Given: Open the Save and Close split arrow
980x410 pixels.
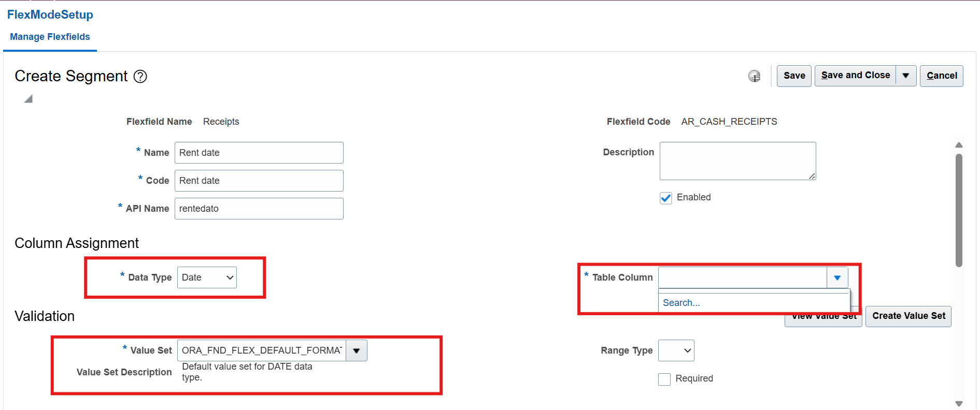Looking at the screenshot, I should (906, 76).
